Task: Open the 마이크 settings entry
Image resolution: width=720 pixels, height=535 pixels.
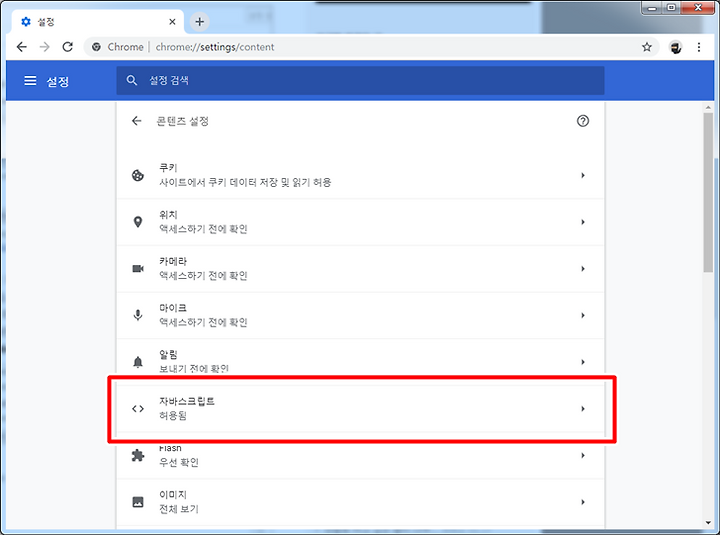Action: pyautogui.click(x=360, y=315)
